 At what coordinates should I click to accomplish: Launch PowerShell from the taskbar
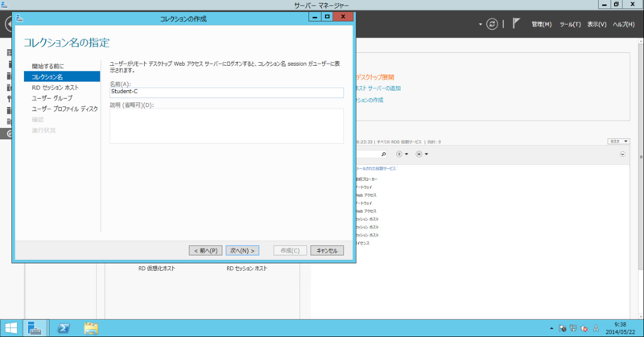[x=64, y=328]
